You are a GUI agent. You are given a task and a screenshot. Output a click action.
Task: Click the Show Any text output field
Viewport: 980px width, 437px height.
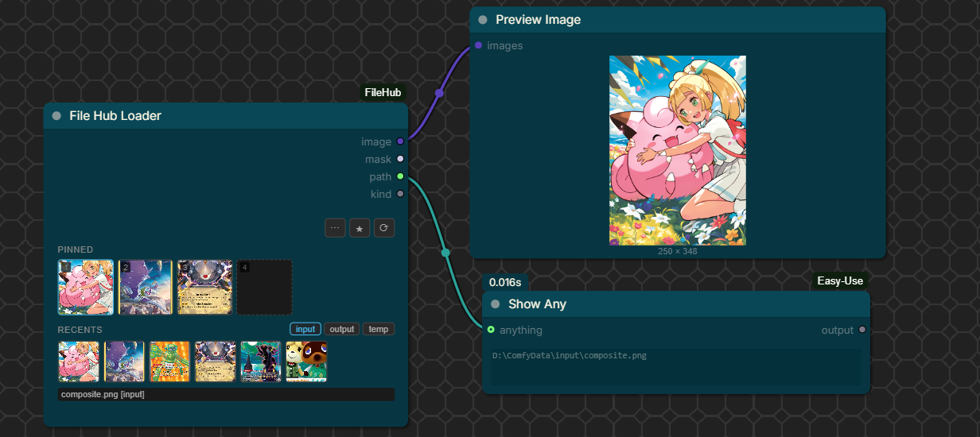pos(675,367)
